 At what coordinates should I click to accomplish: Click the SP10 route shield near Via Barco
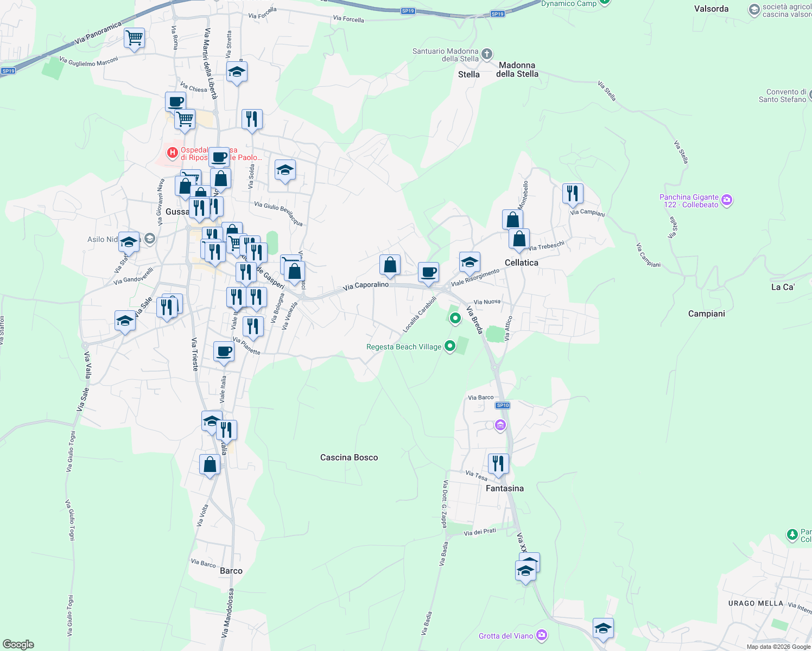502,405
